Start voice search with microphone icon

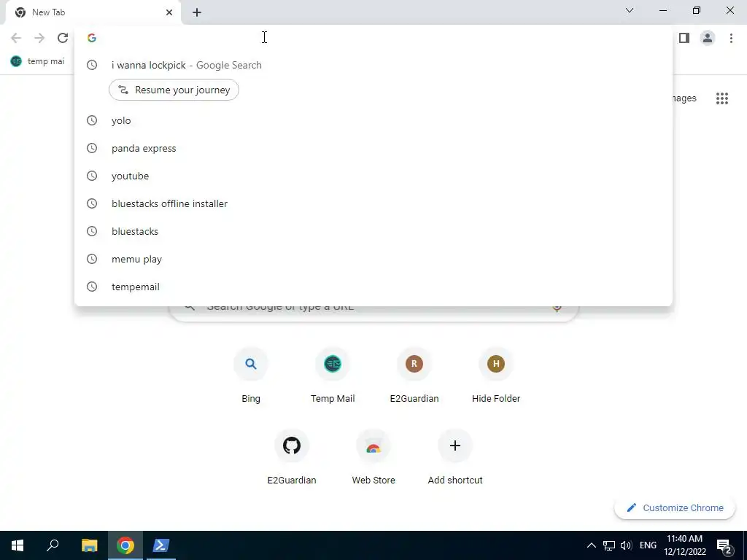tap(557, 309)
